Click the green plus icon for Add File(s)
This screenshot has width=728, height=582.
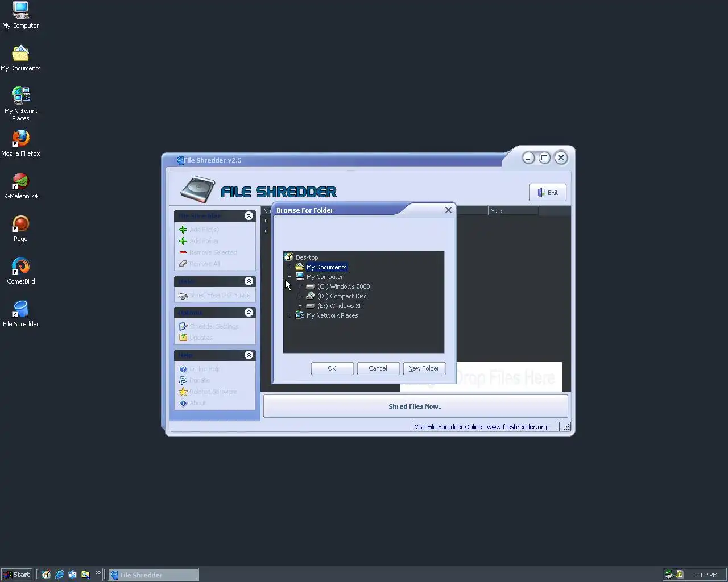(183, 230)
